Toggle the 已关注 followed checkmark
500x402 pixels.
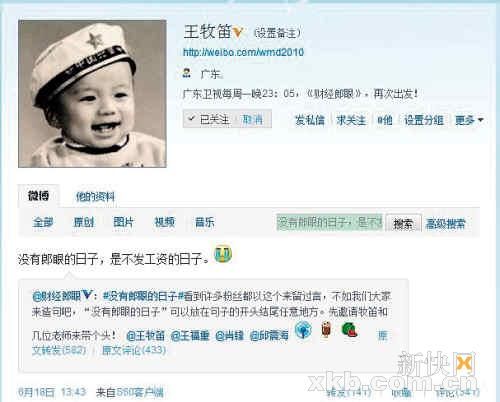coord(209,119)
